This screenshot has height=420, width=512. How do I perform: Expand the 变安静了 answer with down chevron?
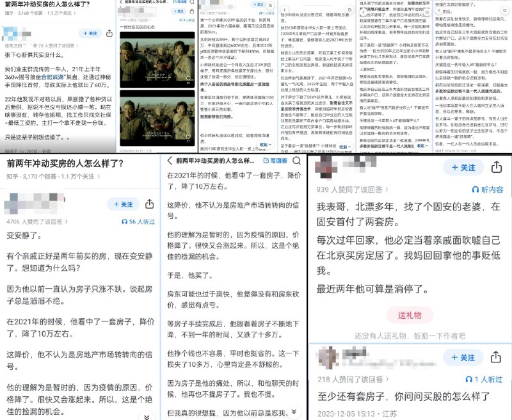pos(147,416)
